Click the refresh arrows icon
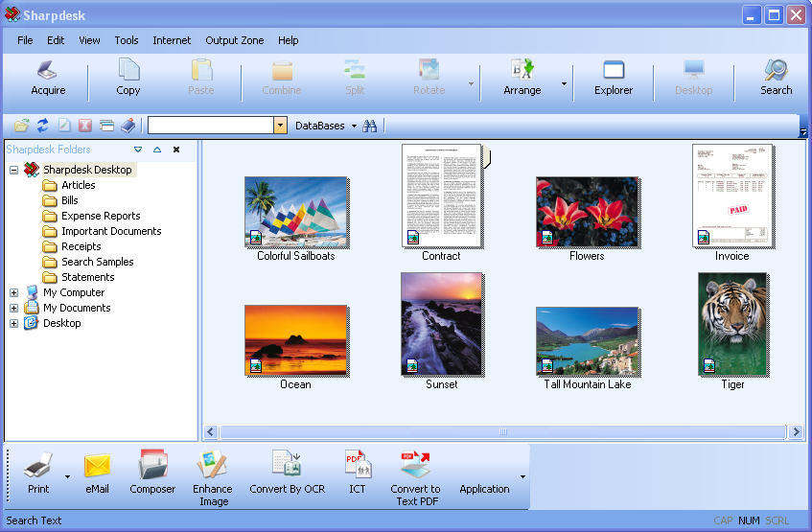The width and height of the screenshot is (812, 532). pos(42,126)
